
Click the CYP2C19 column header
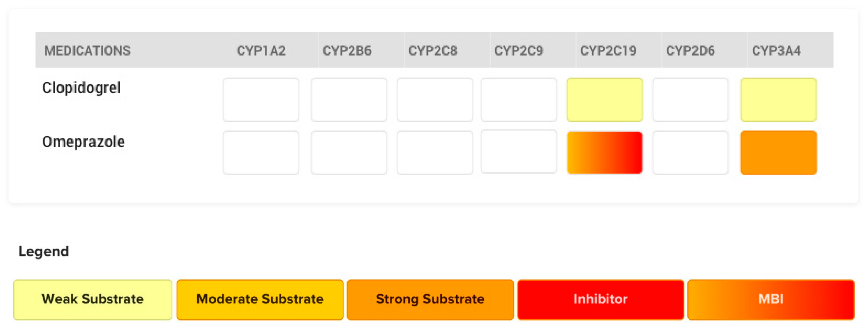(x=608, y=51)
